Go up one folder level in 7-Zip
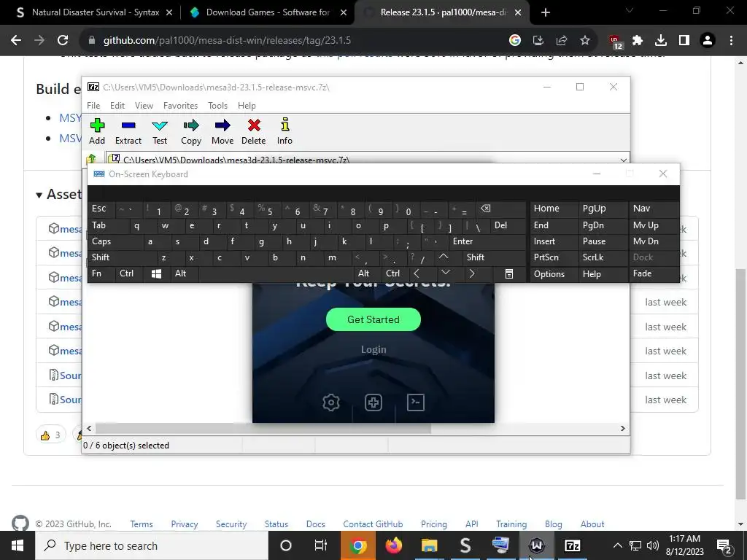Image resolution: width=747 pixels, height=560 pixels. [91, 159]
